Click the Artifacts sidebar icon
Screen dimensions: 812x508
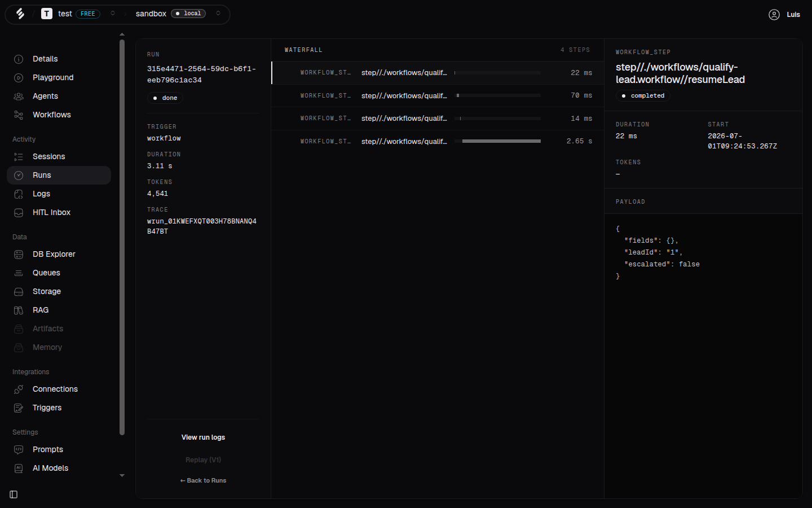coord(19,329)
